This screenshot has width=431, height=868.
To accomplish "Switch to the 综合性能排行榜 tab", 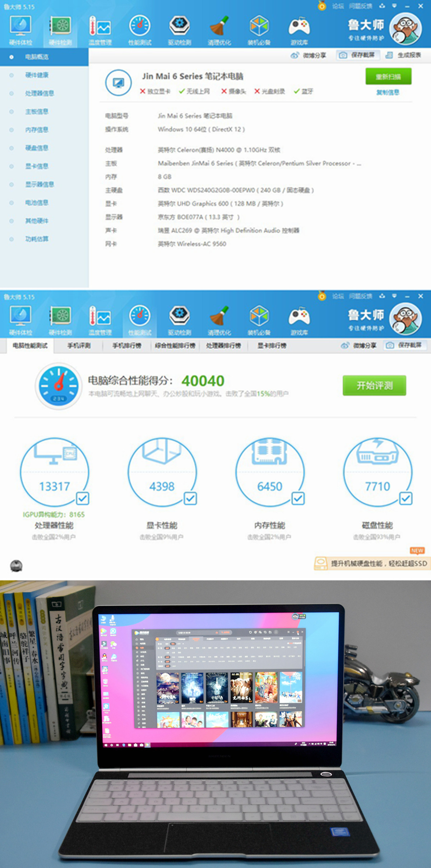I will (175, 346).
